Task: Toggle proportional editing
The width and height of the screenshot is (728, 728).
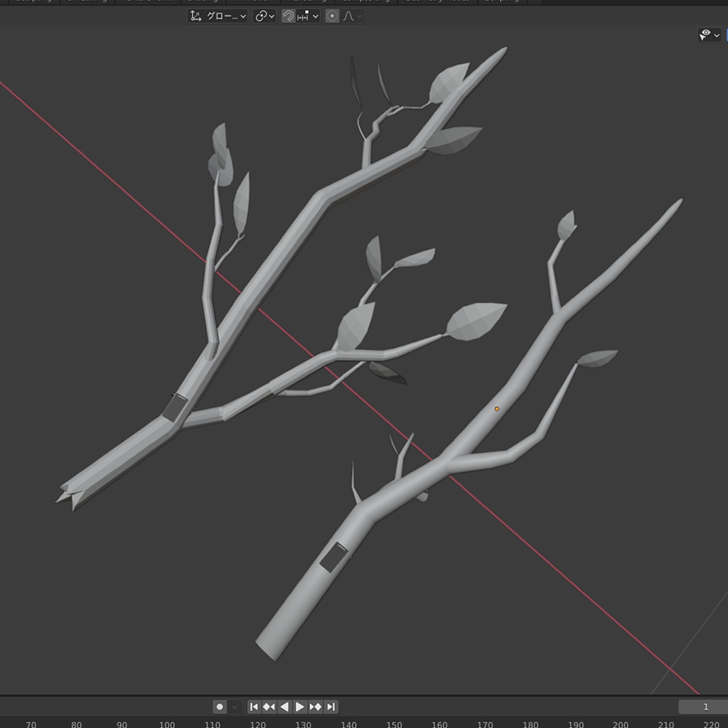Action: pos(332,16)
